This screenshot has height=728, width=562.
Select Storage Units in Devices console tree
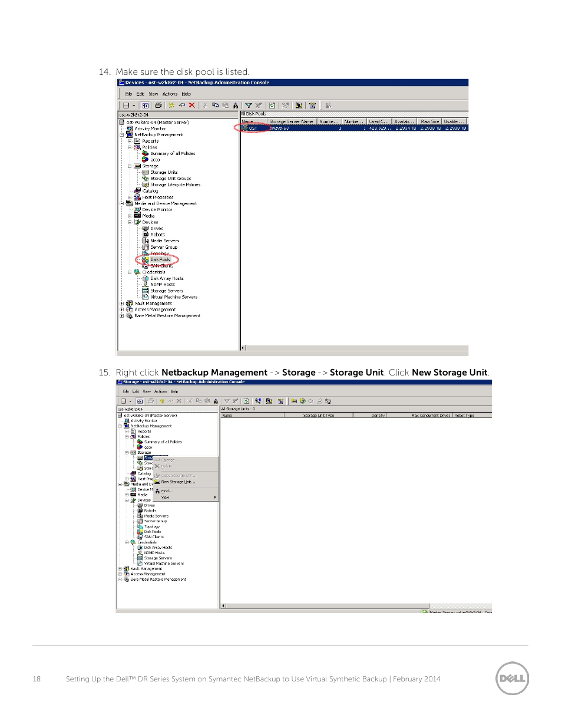click(164, 173)
